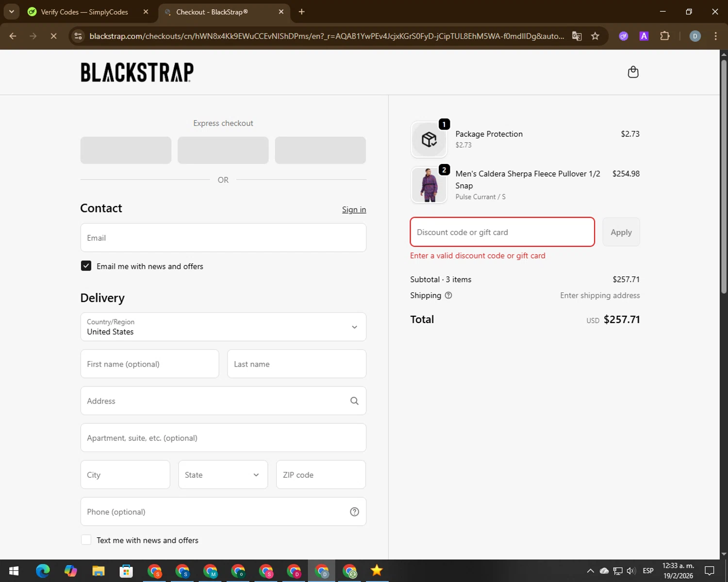Open a new browser tab
This screenshot has height=582, width=728.
click(x=301, y=12)
